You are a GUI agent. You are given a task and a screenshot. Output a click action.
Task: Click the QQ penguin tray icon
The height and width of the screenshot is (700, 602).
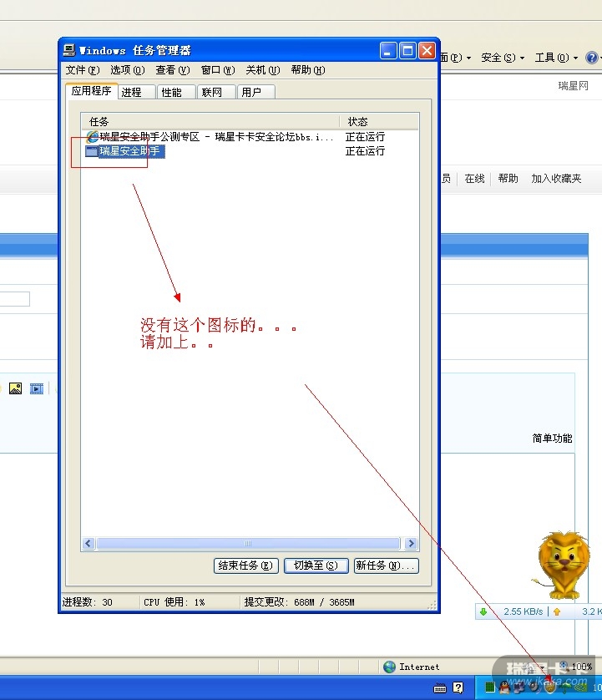click(504, 687)
